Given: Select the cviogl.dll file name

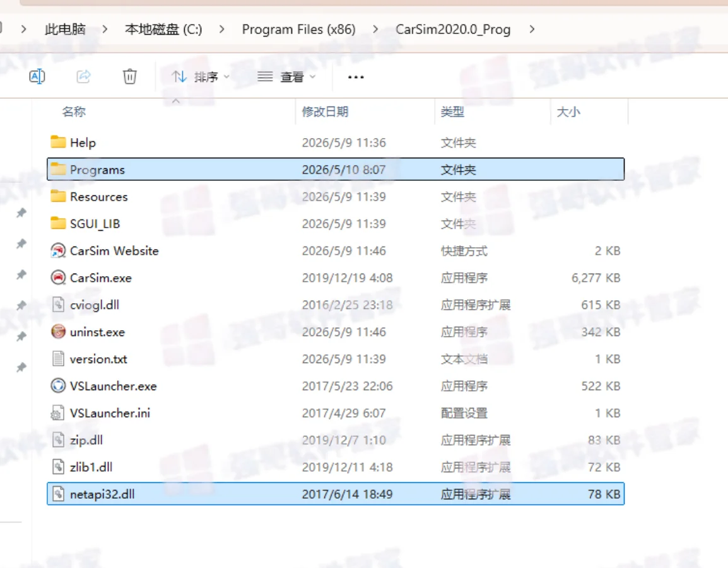Looking at the screenshot, I should click(x=94, y=305).
